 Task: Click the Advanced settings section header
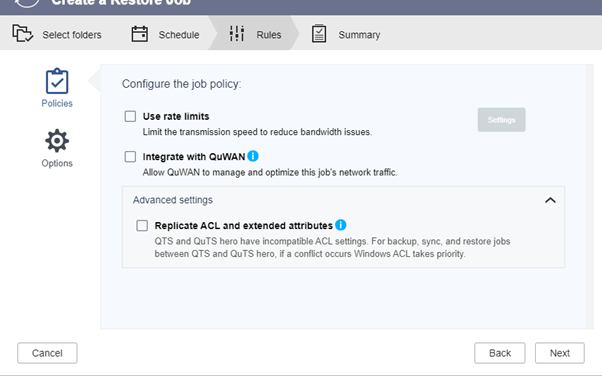343,200
